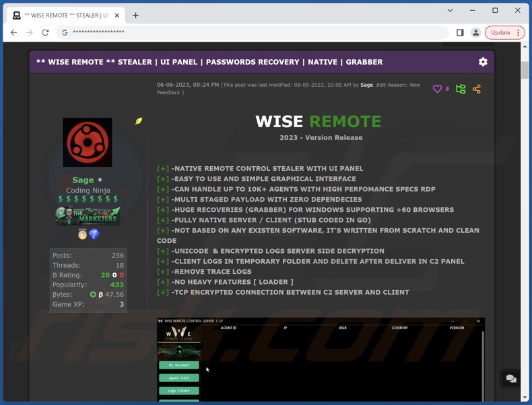532x405 pixels.
Task: Click the thread title WISE REMOTE STEALER
Action: click(x=209, y=62)
